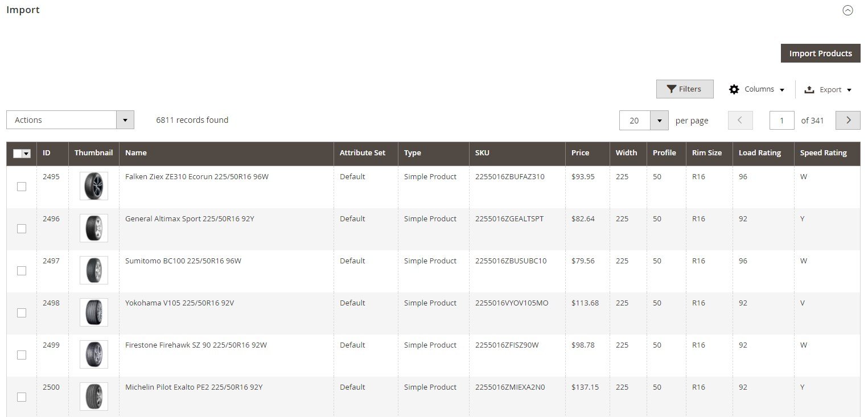Open the Yokohama V105 tire thumbnail
The image size is (868, 417).
coord(94,312)
